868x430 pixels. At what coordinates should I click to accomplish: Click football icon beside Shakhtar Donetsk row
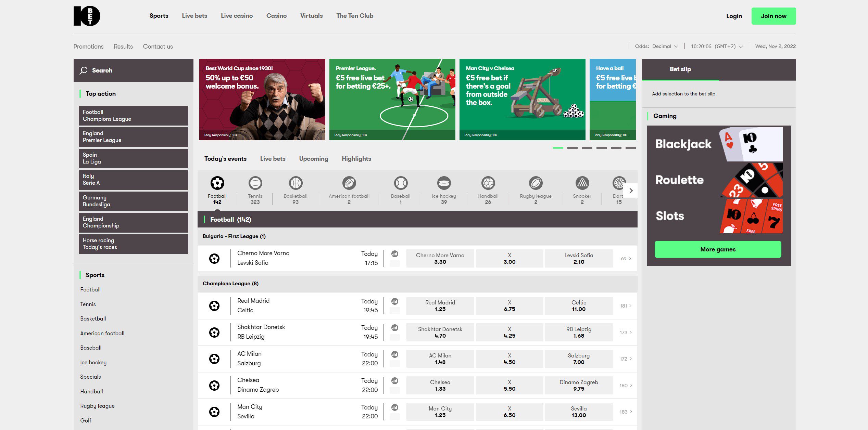pos(214,333)
